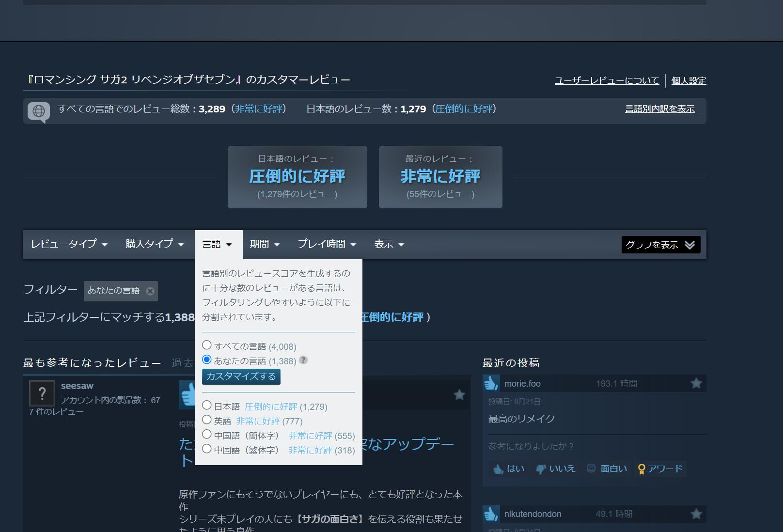Open the プレイ時間 dropdown menu
The width and height of the screenshot is (783, 532).
point(327,244)
